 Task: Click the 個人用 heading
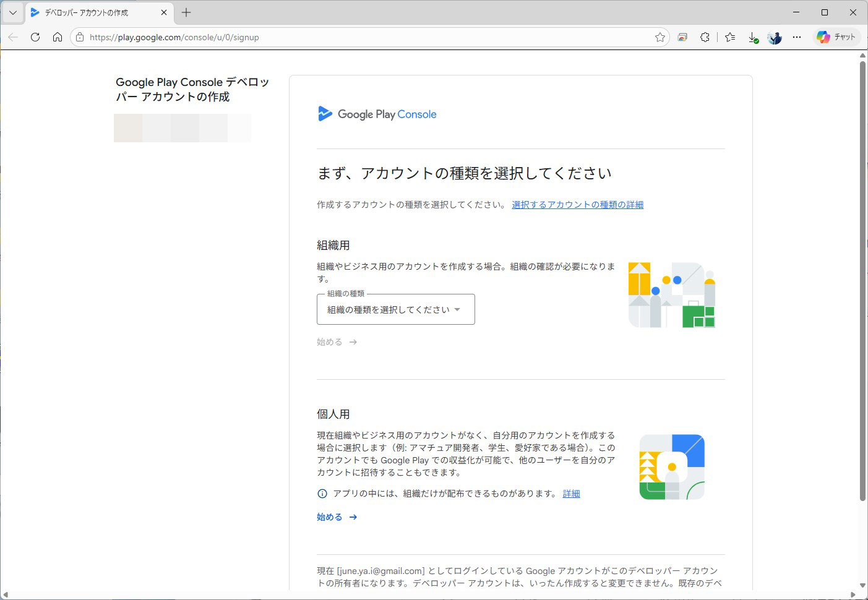tap(333, 414)
